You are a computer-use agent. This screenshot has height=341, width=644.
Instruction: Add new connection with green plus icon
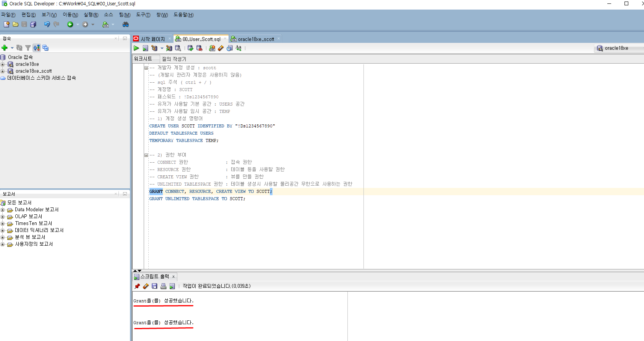(5, 48)
